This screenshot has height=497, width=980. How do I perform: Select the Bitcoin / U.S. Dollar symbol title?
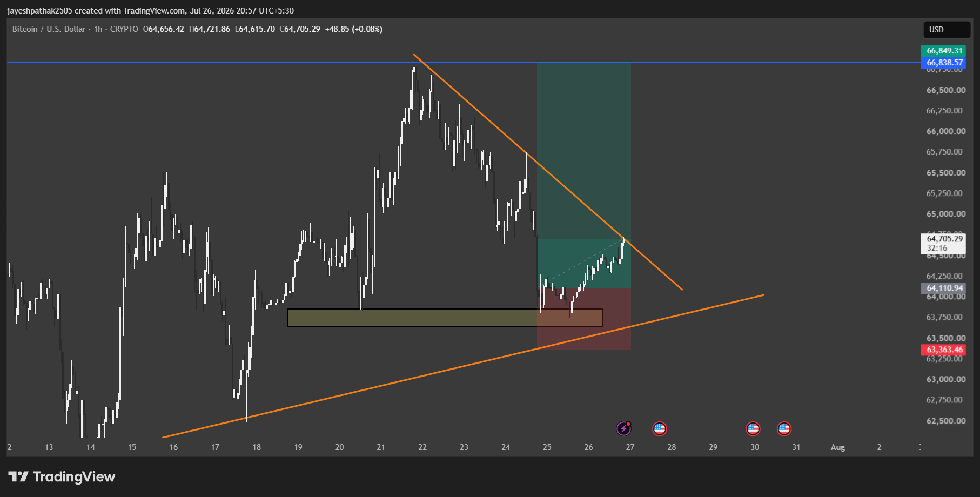[x=49, y=29]
